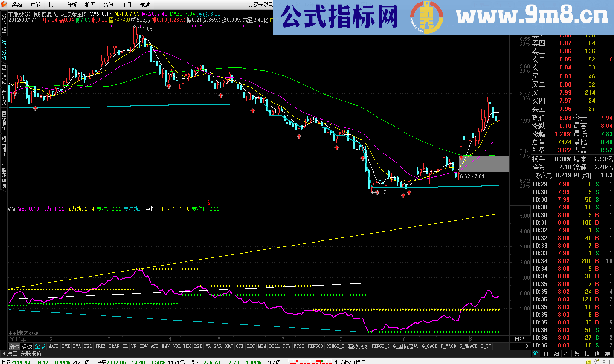Switch indicator to KDJ

tap(229, 346)
